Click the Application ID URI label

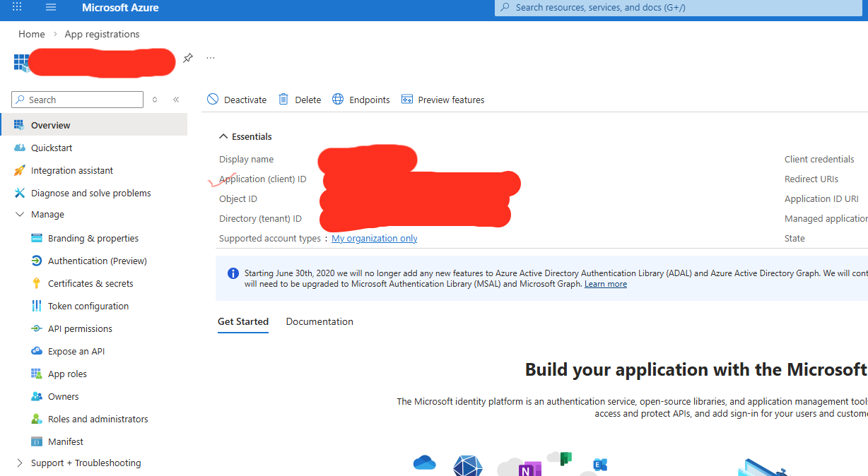(x=821, y=199)
